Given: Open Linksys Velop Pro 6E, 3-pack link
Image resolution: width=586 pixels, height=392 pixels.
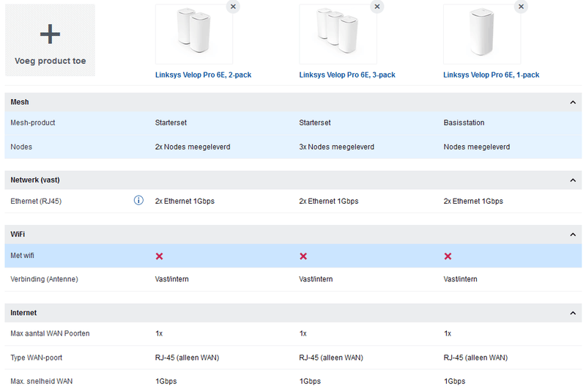Looking at the screenshot, I should coord(347,75).
